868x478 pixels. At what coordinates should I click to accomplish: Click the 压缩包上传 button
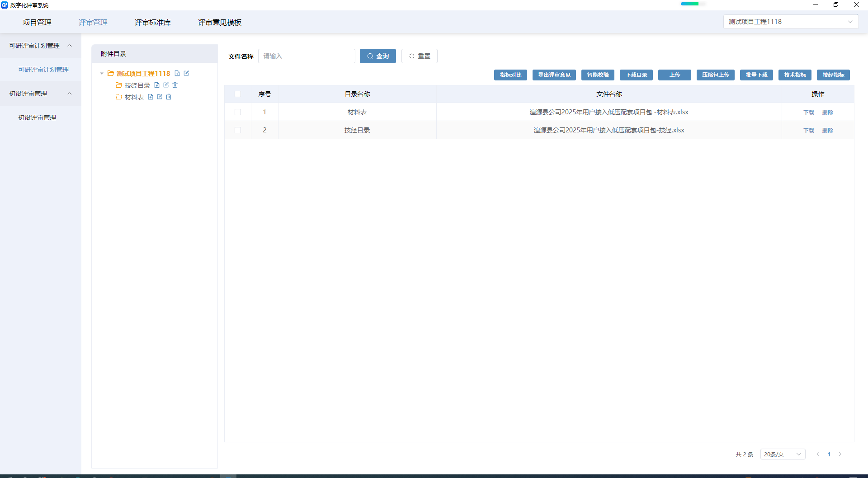716,75
